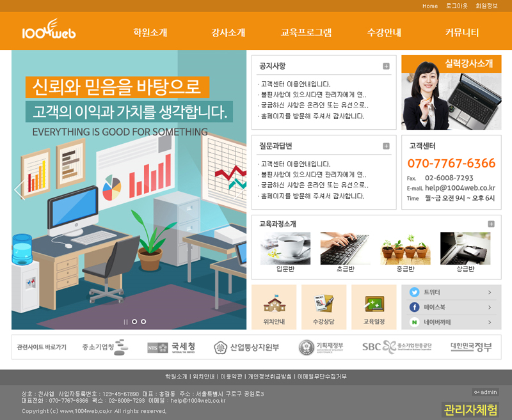Expand the 공지사항 section with plus
Viewport: 512px width, 420px height.
[386, 66]
